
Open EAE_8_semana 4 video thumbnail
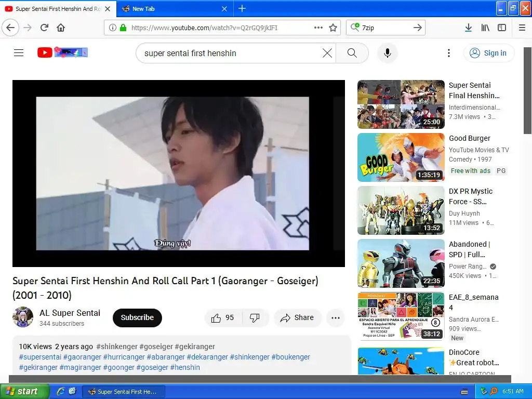click(x=401, y=316)
